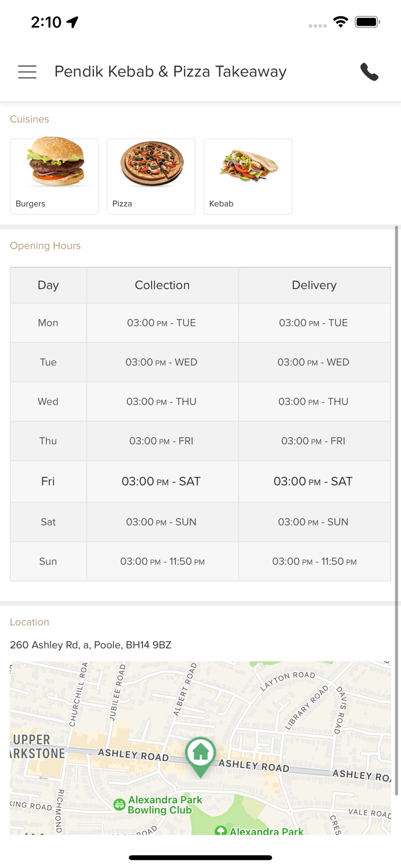Select the Pizza cuisine card

point(151,176)
